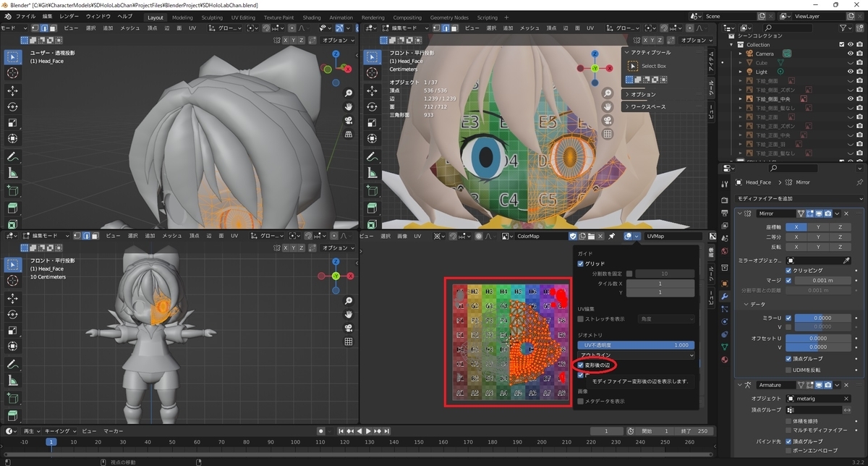Hide 下絵_側面_中央 in the outliner
The image size is (868, 466).
pyautogui.click(x=849, y=98)
